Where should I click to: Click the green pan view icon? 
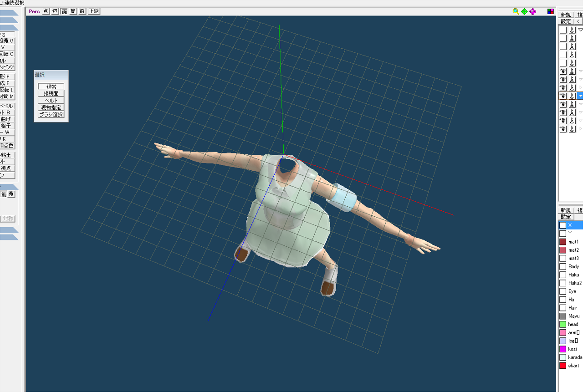click(x=524, y=11)
